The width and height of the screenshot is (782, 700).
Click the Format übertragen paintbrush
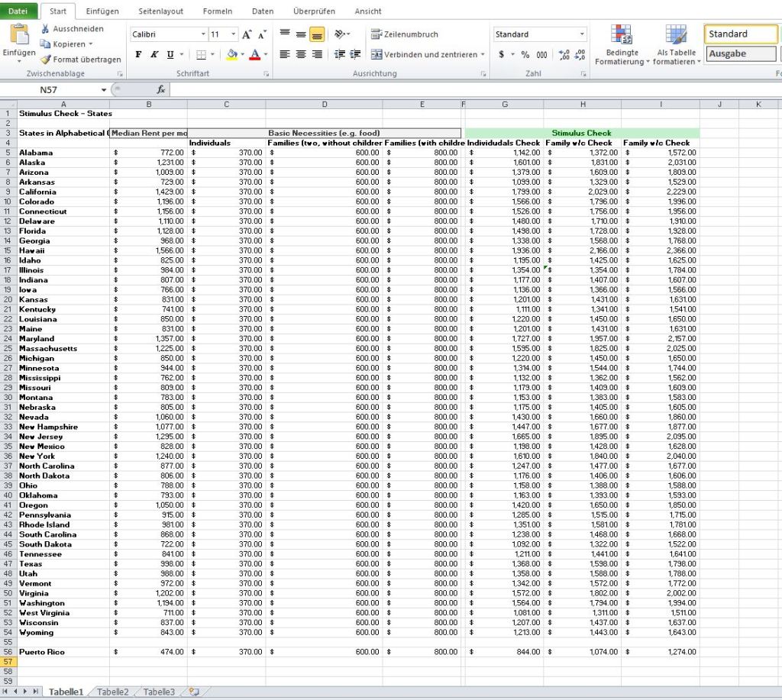[46, 60]
